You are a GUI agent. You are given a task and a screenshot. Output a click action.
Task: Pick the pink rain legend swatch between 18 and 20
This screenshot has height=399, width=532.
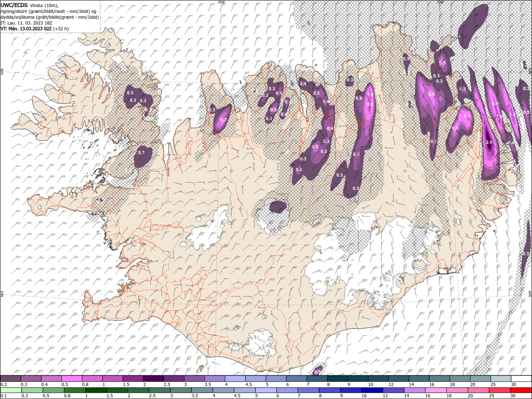pyautogui.click(x=457, y=390)
